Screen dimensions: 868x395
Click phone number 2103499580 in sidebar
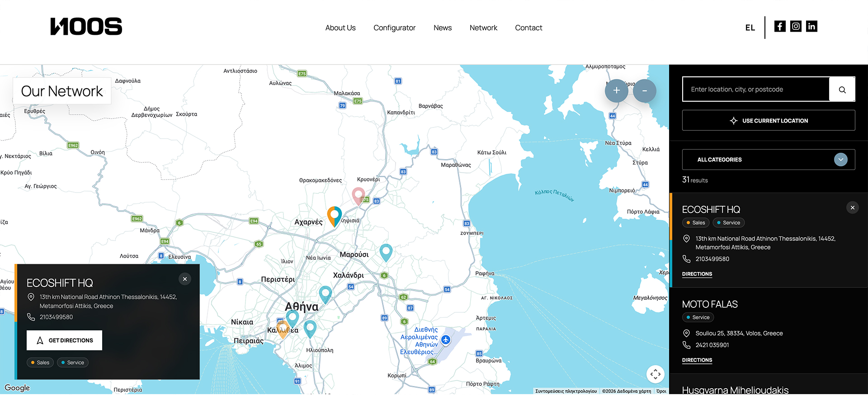(712, 259)
